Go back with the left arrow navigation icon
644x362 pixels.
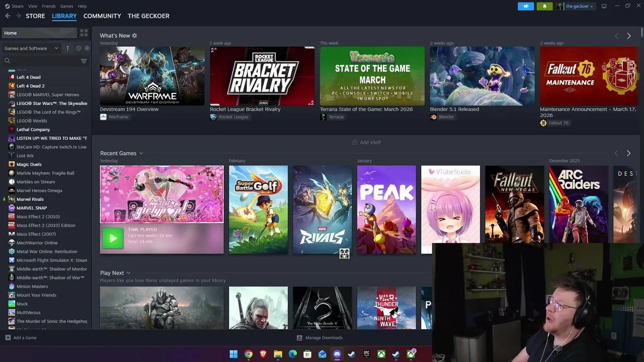(x=8, y=16)
